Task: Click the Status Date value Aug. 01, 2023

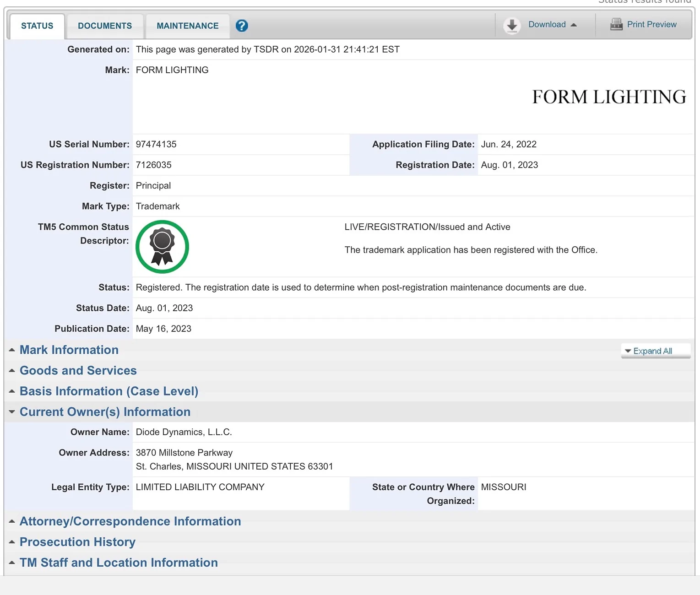Action: (x=164, y=308)
